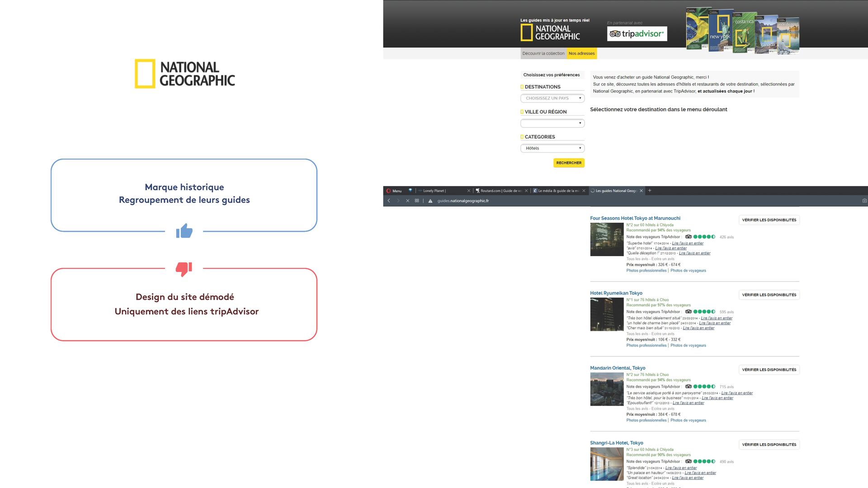Open the speed dial grid icon
868x488 pixels.
[417, 201]
